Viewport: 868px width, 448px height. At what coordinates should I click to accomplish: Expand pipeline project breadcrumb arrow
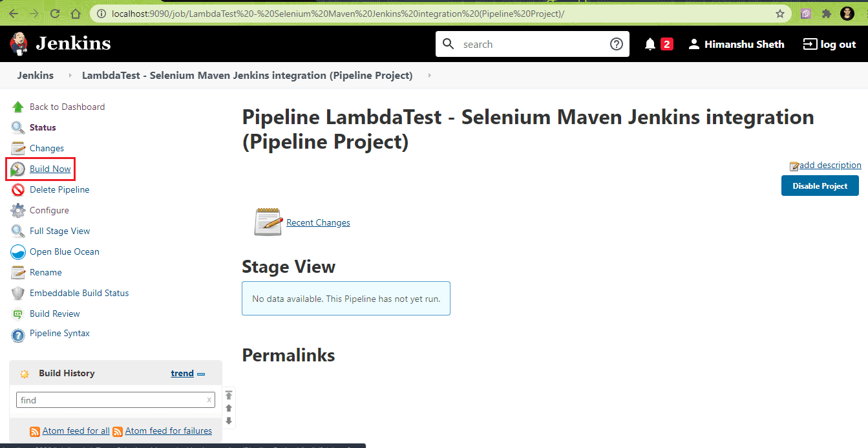tap(429, 76)
